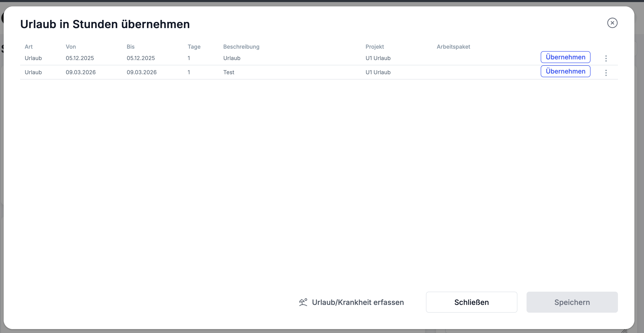The width and height of the screenshot is (644, 333).
Task: Click the resize handle in the bottom-right corner
Action: point(624,330)
